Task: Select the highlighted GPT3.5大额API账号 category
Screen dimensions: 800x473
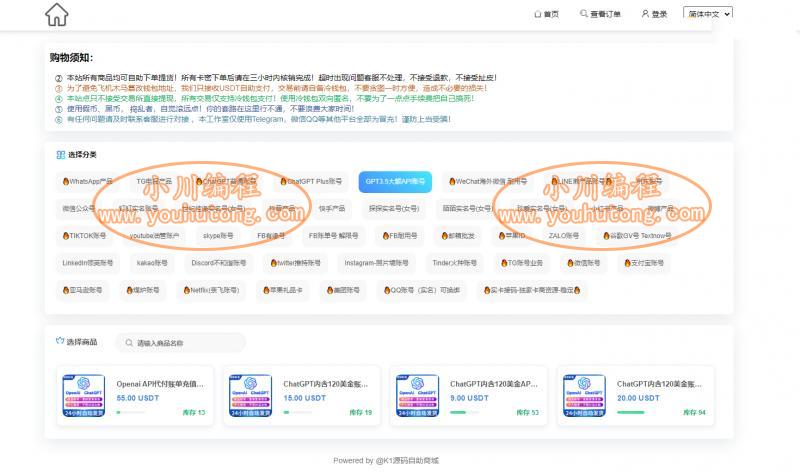Action: click(x=395, y=182)
